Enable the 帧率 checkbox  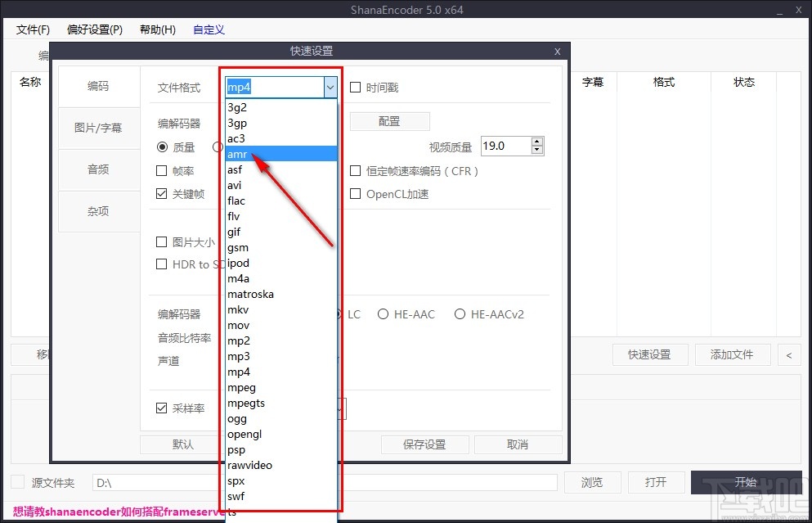[162, 170]
